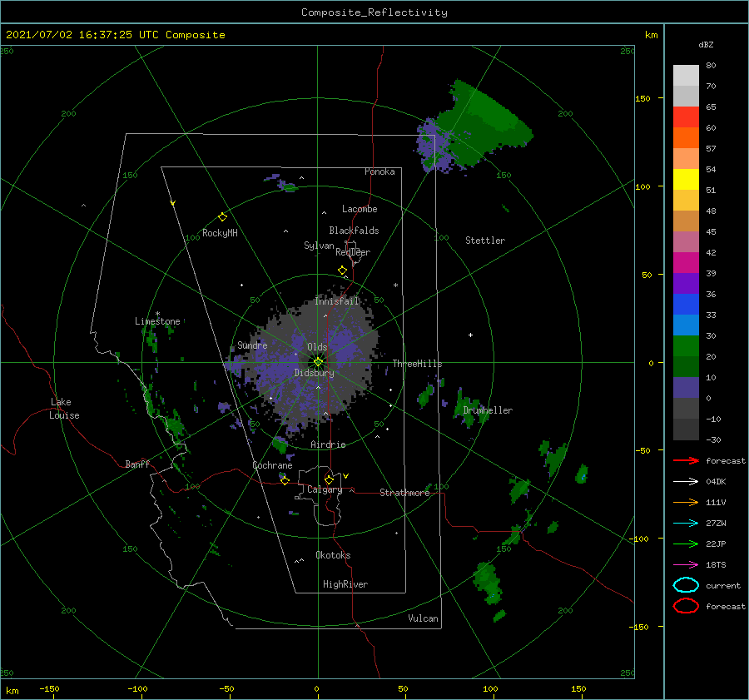Viewport: 749px width, 700px height.
Task: Select the bright green 20-30 dBZ swatch
Action: click(686, 346)
